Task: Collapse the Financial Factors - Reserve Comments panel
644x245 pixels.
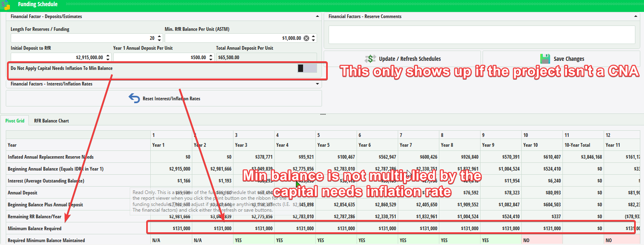Action: [635, 16]
